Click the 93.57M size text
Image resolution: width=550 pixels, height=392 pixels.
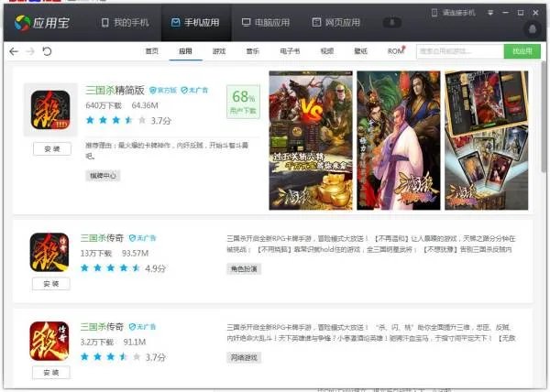[x=135, y=253]
